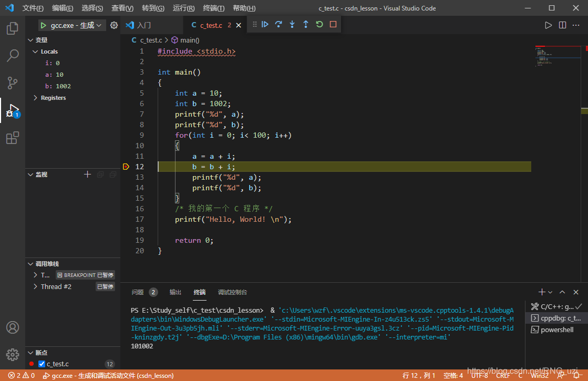Viewport: 588px width, 381px height.
Task: Open the Run and Debug view
Action: [x=13, y=111]
